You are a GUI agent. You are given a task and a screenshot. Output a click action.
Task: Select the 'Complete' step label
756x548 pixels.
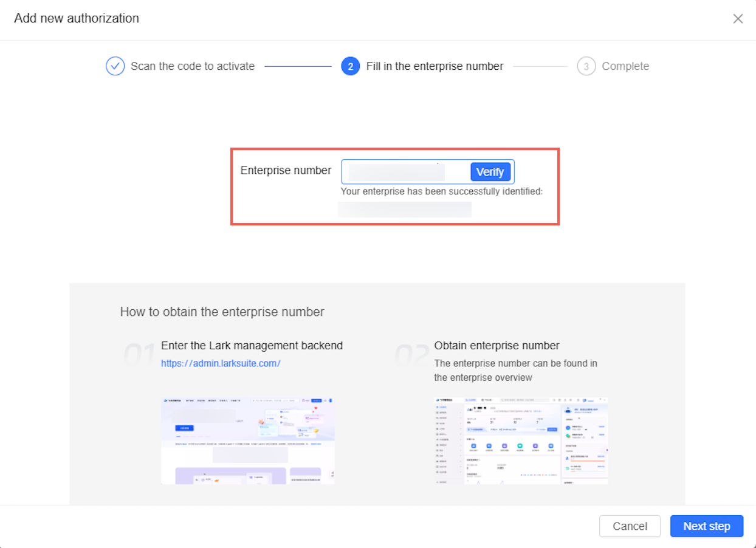click(x=625, y=66)
